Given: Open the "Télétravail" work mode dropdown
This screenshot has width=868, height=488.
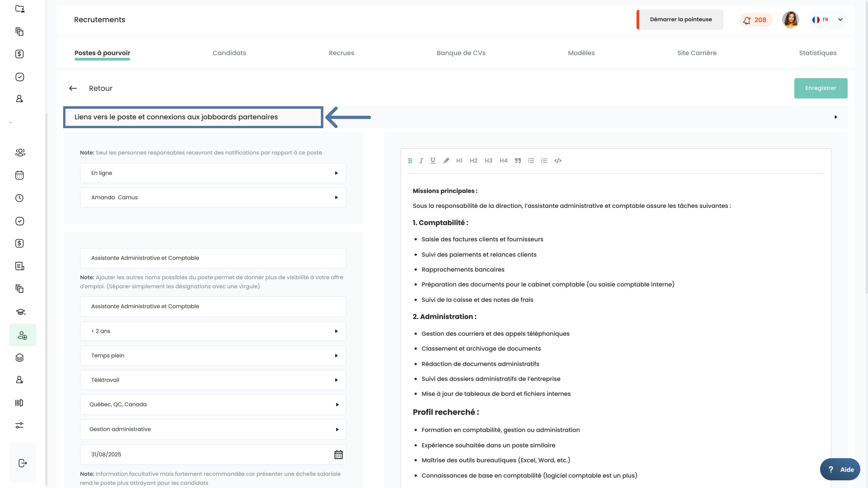Looking at the screenshot, I should point(213,380).
